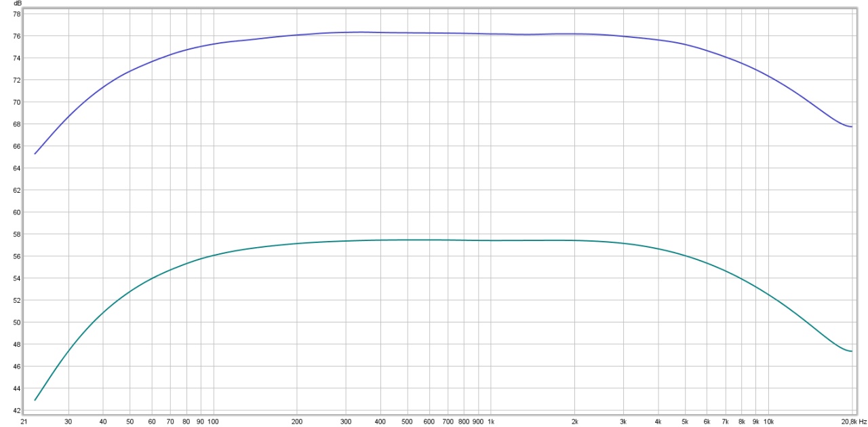The height and width of the screenshot is (427, 868).
Task: Click the 21 label at frequency axis start
Action: point(24,422)
